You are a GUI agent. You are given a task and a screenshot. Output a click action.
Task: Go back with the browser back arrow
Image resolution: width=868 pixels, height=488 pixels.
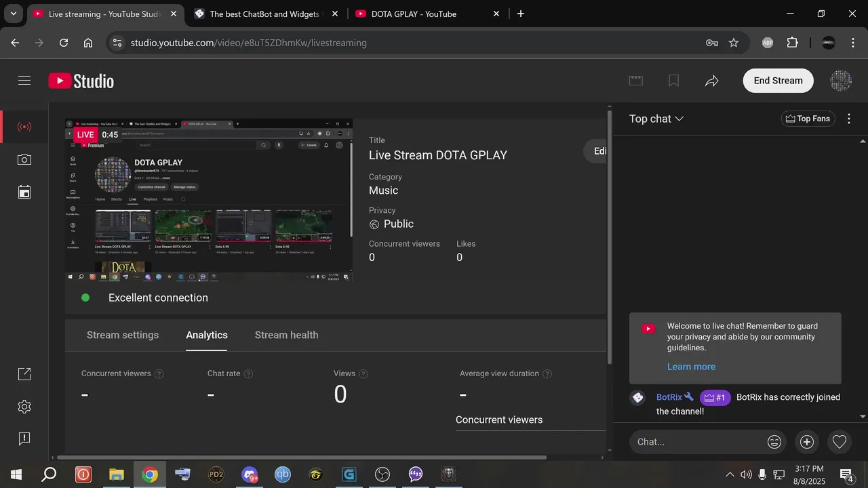15,43
